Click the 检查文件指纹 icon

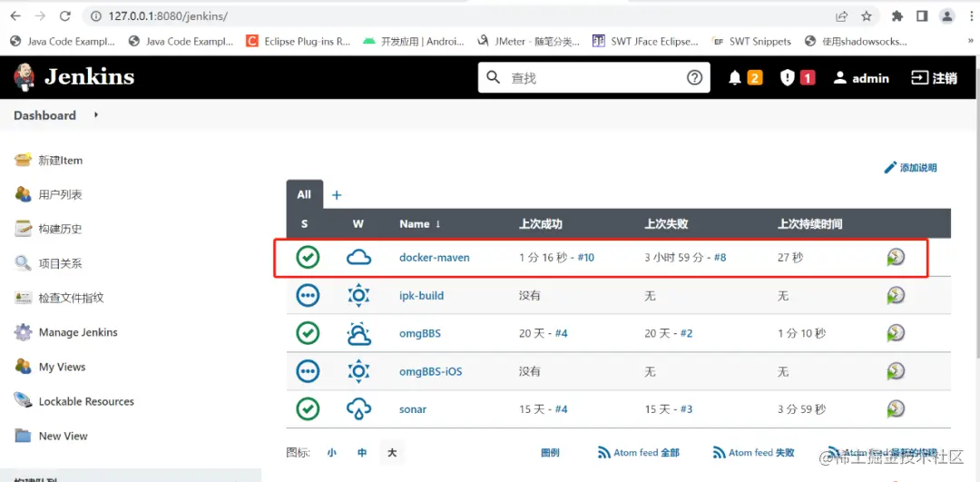point(23,298)
